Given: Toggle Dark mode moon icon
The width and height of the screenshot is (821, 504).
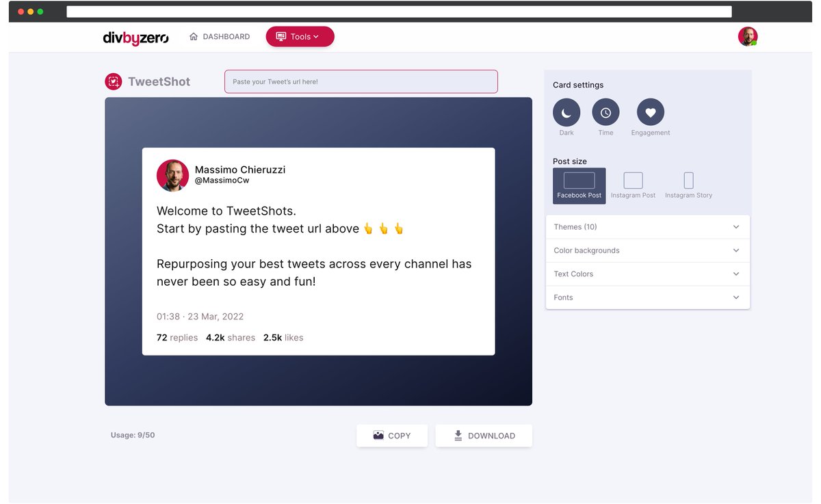Looking at the screenshot, I should [566, 112].
